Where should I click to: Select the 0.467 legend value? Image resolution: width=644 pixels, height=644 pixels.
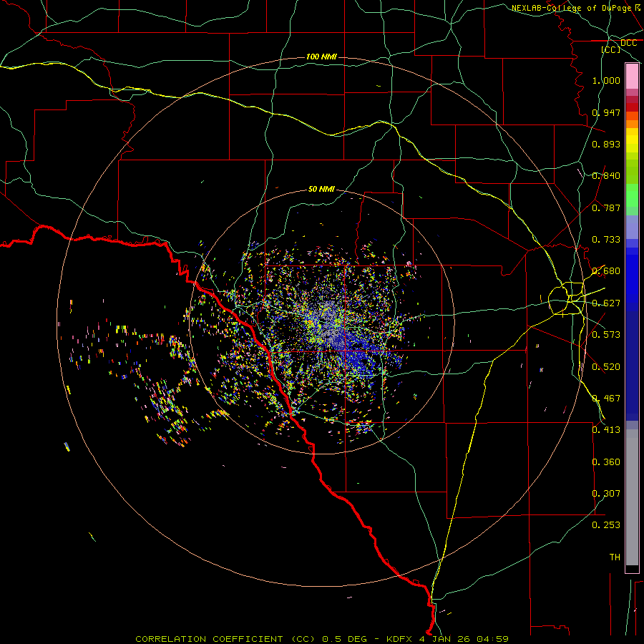(606, 399)
